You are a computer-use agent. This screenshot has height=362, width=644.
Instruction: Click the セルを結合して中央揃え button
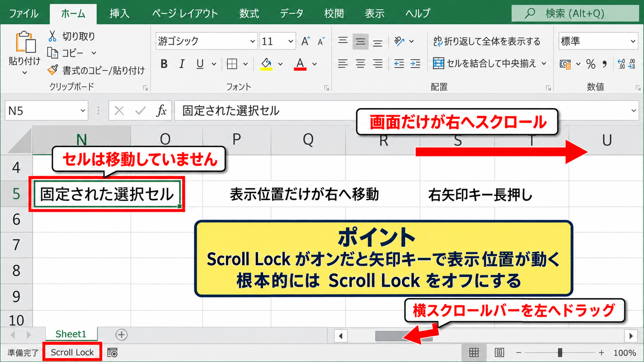pos(484,64)
